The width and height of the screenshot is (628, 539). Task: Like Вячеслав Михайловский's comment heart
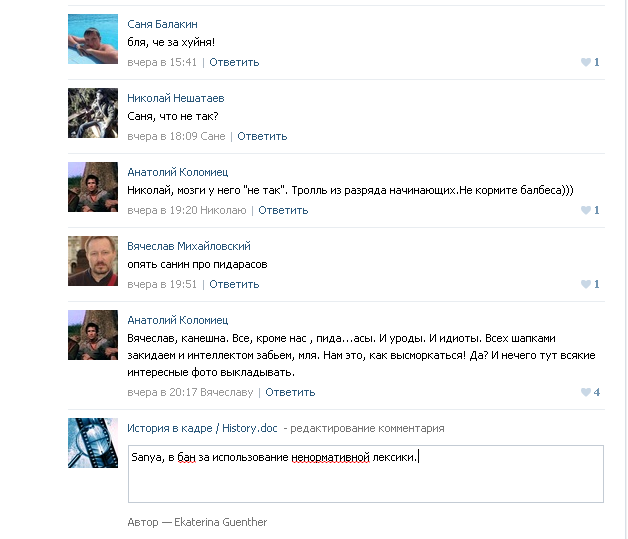586,284
